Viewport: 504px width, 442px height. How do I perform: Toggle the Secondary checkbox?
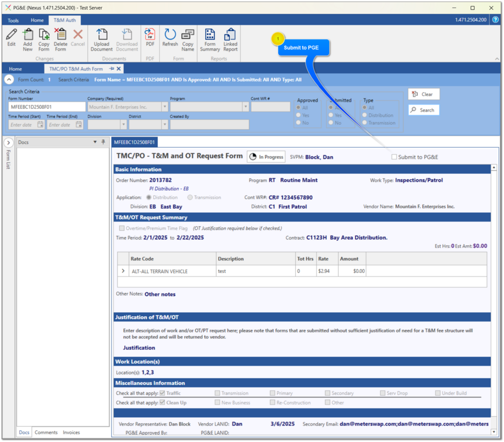tap(327, 393)
